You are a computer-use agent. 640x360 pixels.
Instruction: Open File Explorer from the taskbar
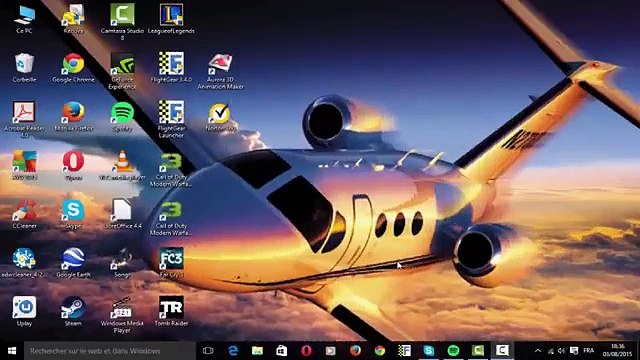pyautogui.click(x=257, y=351)
